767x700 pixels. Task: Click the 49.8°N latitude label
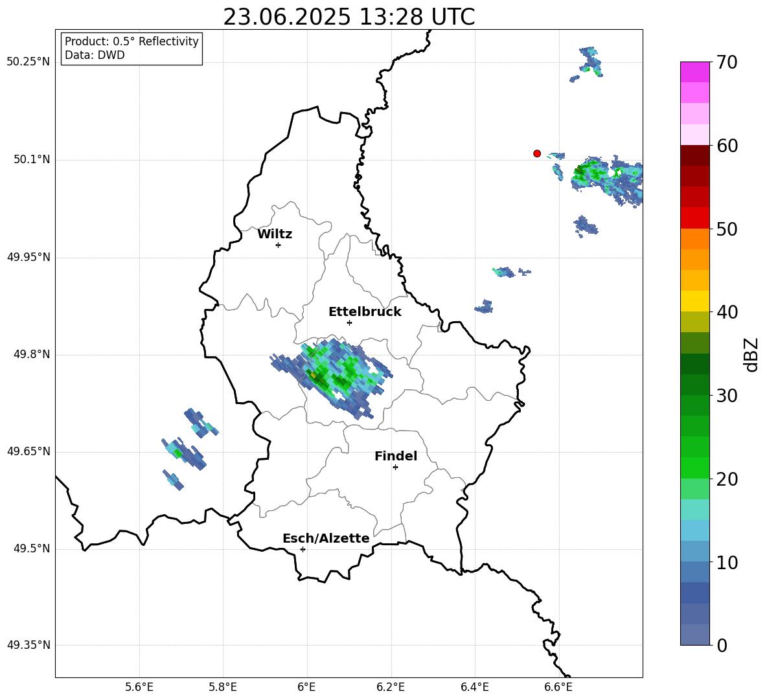(x=32, y=354)
